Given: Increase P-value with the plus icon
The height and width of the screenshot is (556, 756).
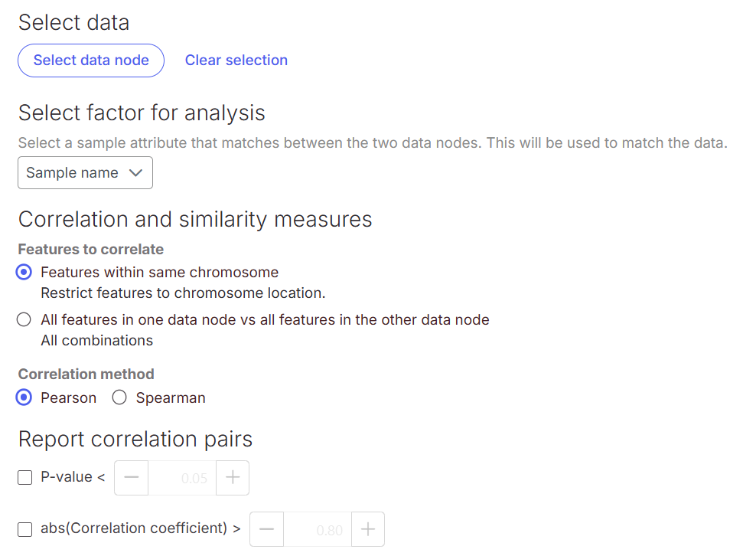Looking at the screenshot, I should 233,478.
